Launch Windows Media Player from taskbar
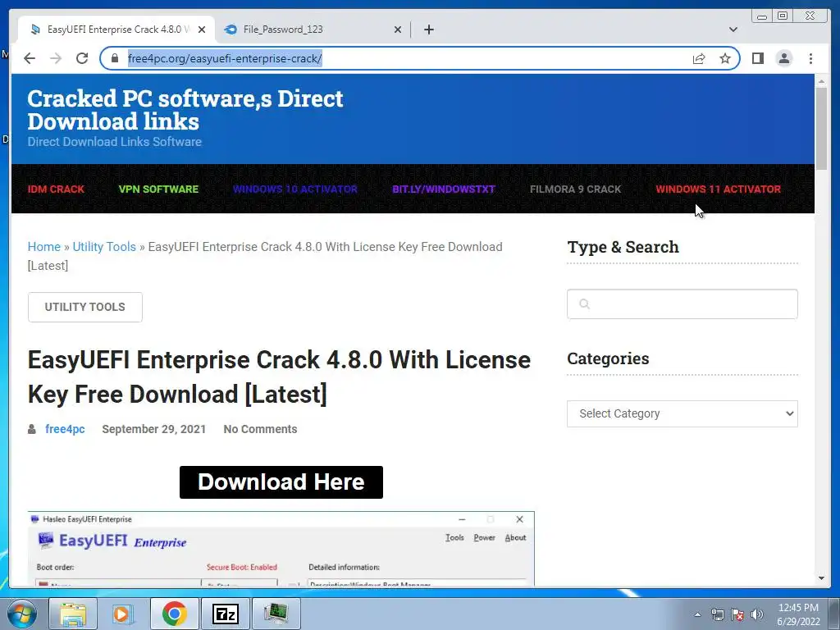 pos(121,614)
